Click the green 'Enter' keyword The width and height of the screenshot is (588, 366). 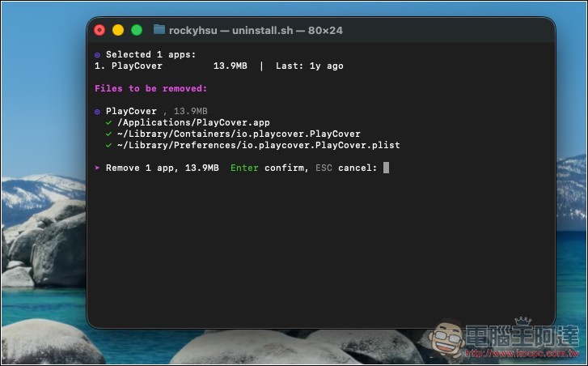pos(244,168)
